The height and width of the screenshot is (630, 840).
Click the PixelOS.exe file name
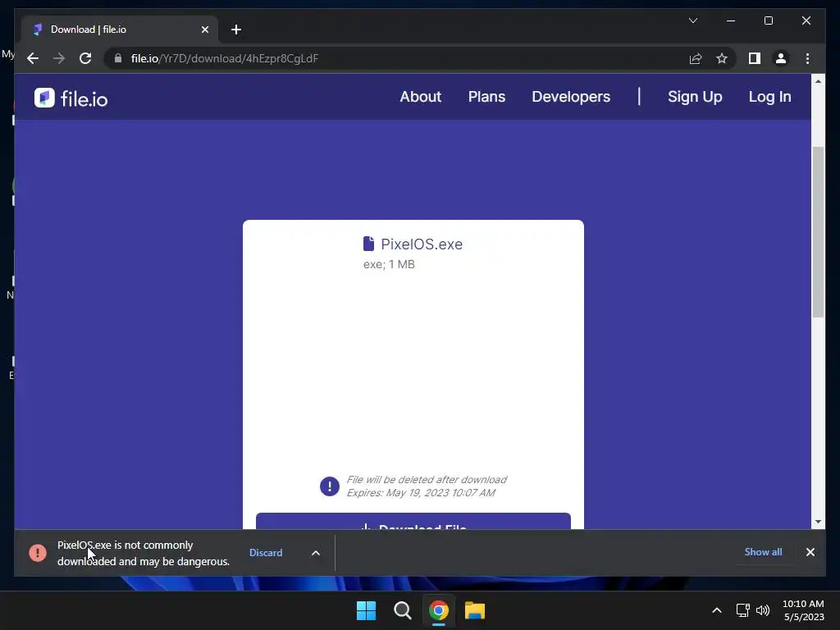[x=422, y=244]
